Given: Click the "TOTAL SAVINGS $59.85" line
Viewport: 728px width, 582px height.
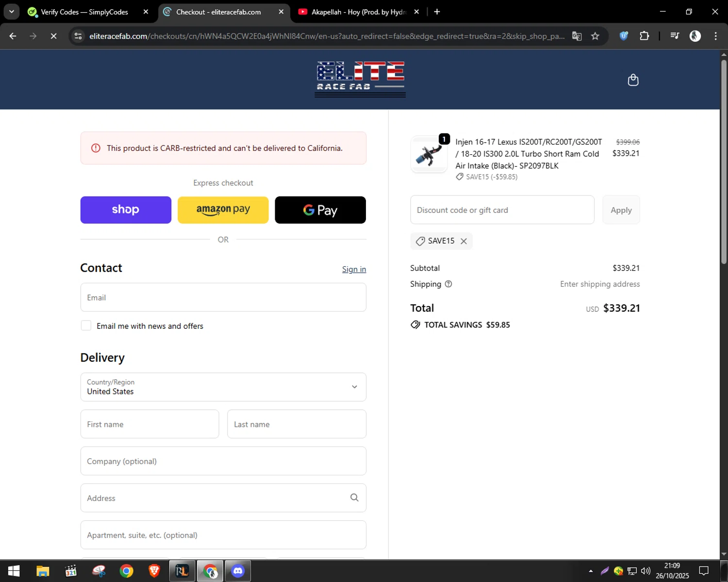Looking at the screenshot, I should tap(460, 325).
